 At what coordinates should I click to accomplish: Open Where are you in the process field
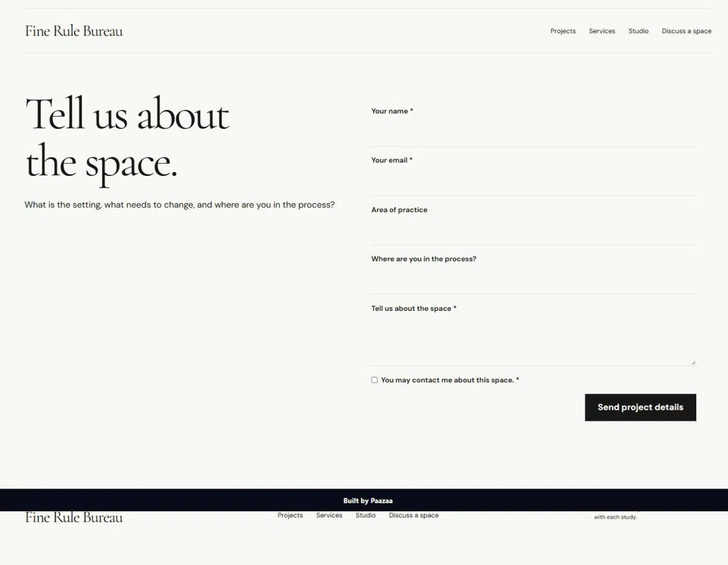[x=533, y=281]
